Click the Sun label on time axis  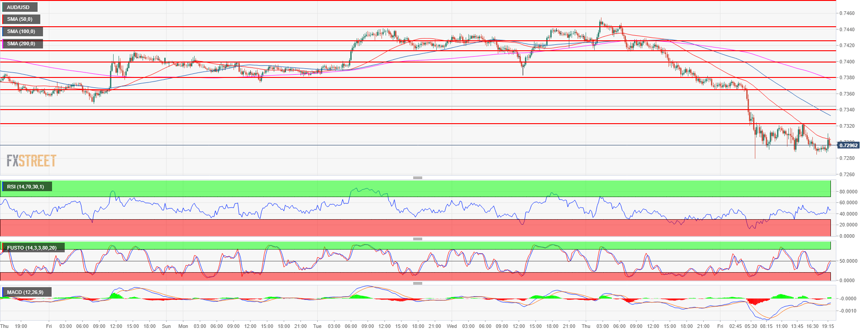pyautogui.click(x=167, y=326)
